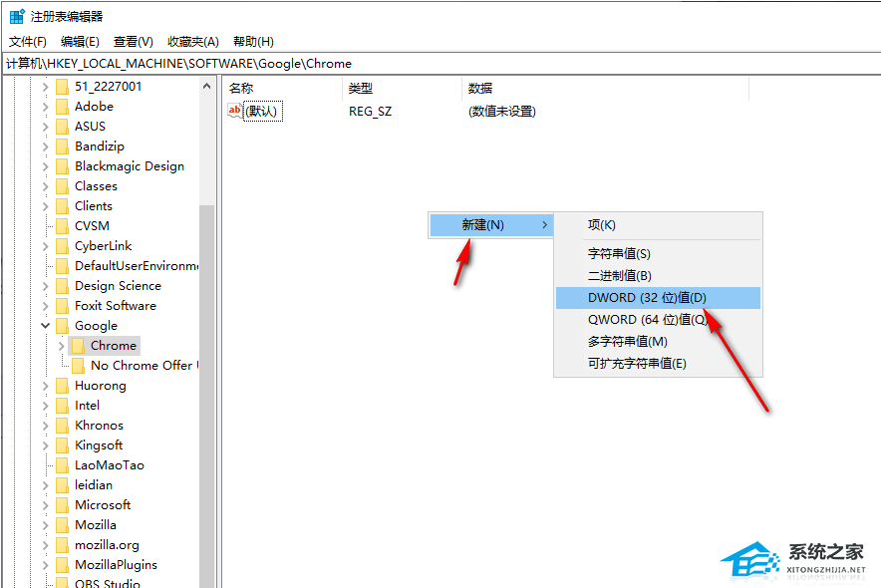Click the leidian folder icon
This screenshot has width=881, height=588.
[x=63, y=485]
